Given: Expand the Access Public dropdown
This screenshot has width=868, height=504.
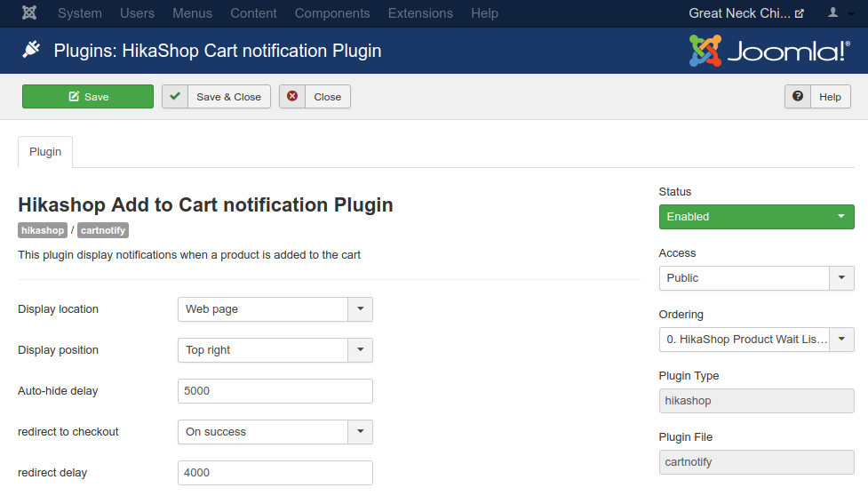Looking at the screenshot, I should point(756,278).
